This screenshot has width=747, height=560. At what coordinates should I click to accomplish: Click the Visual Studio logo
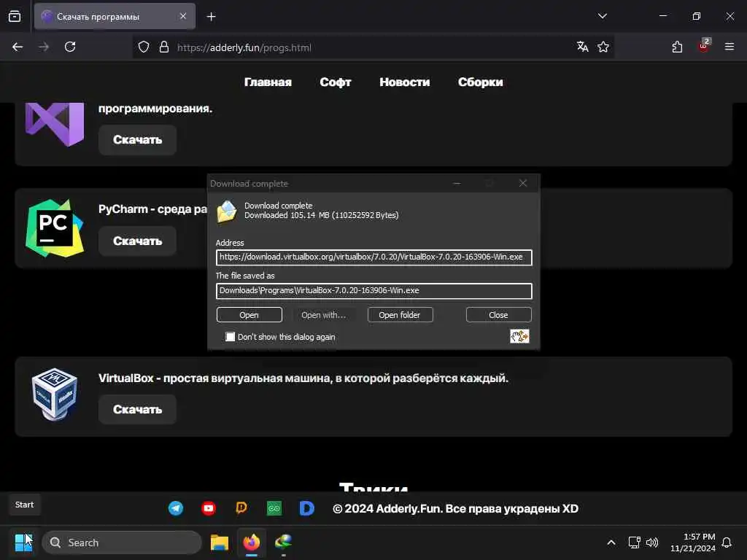55,124
